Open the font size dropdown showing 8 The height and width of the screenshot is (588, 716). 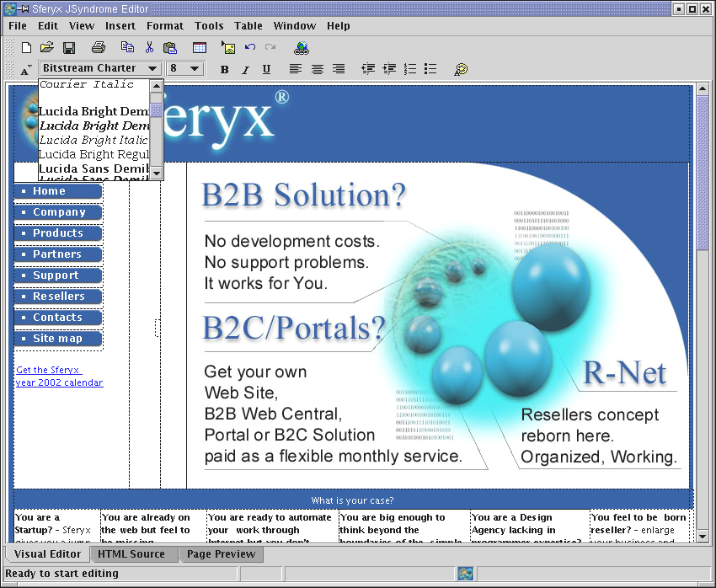(195, 68)
